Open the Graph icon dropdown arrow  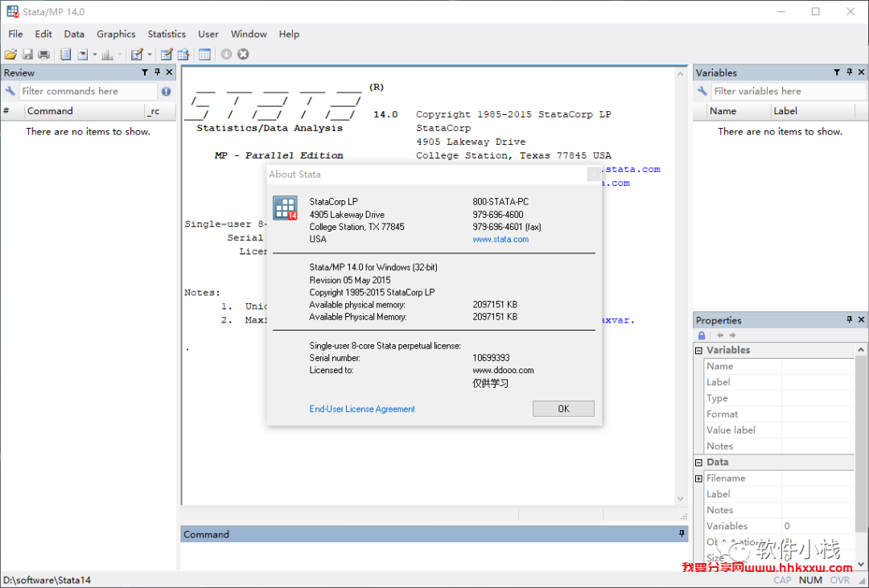(120, 55)
